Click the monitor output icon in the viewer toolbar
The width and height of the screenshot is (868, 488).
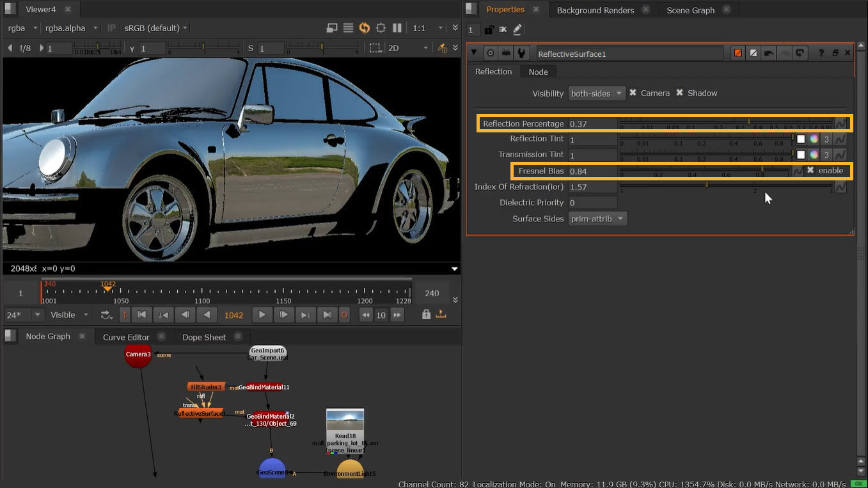tap(332, 28)
